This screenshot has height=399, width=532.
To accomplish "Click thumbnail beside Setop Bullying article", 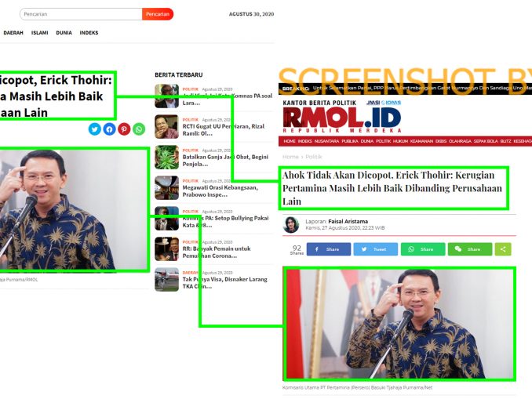I will click(x=166, y=219).
